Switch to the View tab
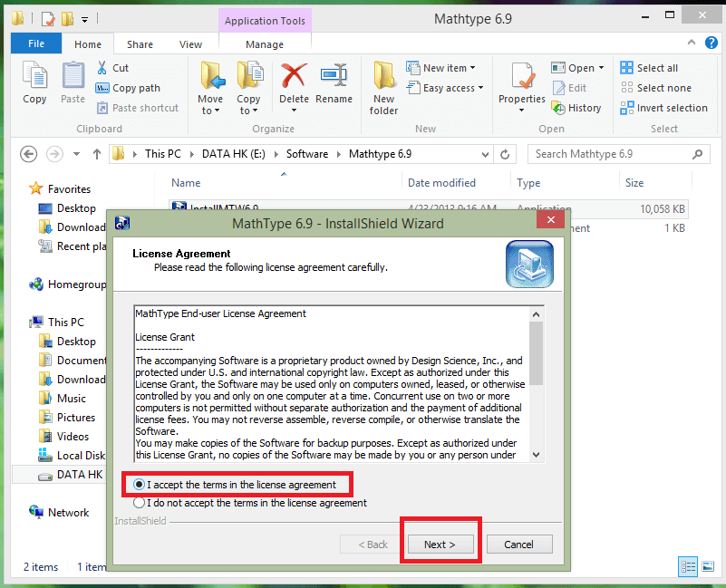The height and width of the screenshot is (588, 726). [x=190, y=44]
